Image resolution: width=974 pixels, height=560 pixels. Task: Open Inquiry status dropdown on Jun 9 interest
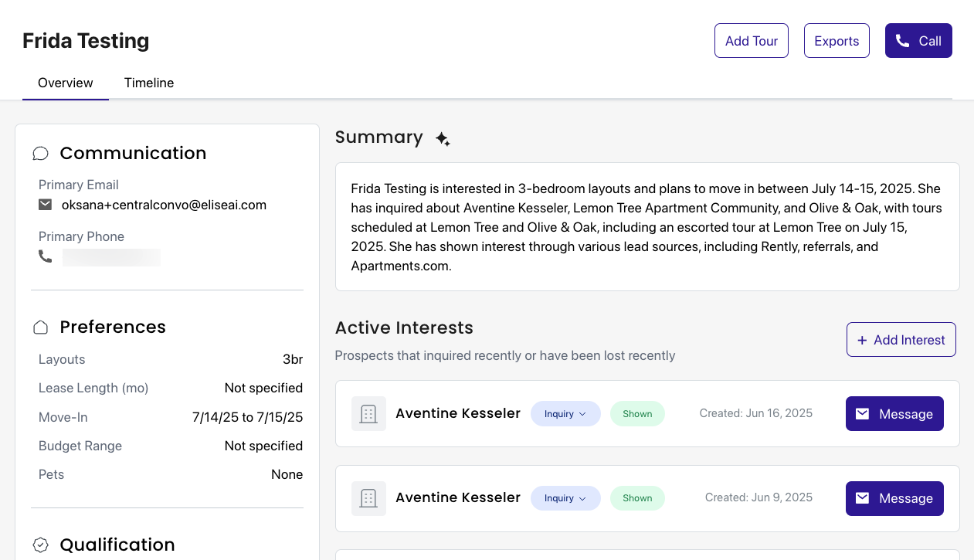(565, 498)
